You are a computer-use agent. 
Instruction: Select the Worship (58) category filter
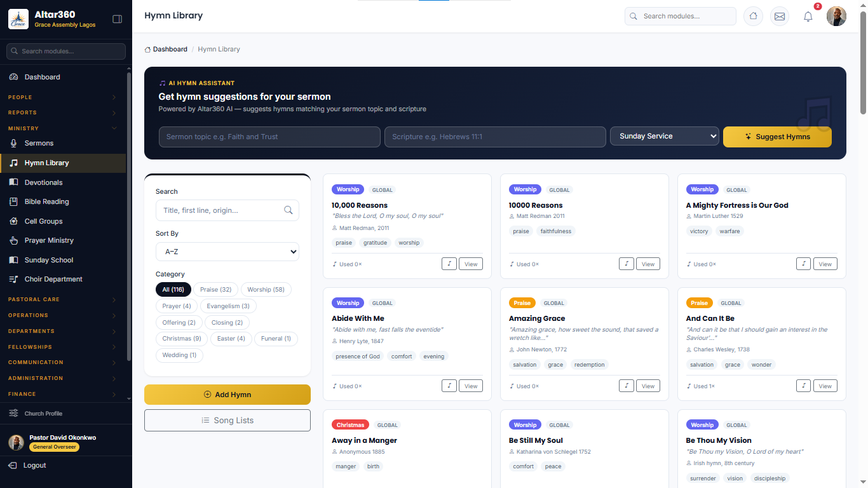(x=266, y=290)
